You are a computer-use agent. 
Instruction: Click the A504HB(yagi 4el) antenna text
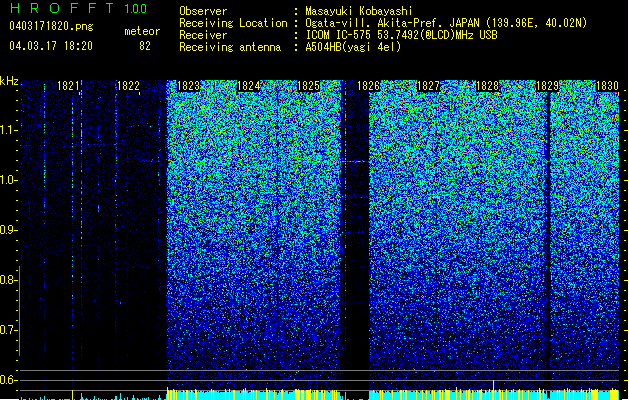353,47
